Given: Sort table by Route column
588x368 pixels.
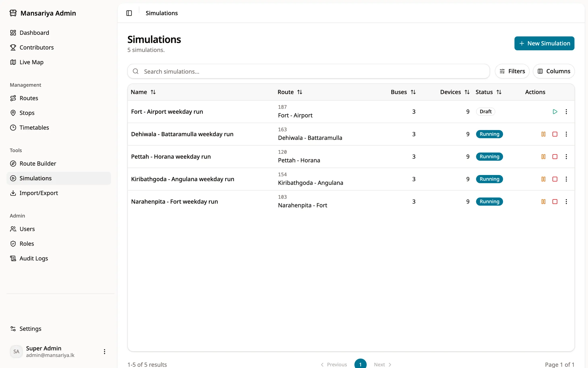Looking at the screenshot, I should click(x=290, y=92).
